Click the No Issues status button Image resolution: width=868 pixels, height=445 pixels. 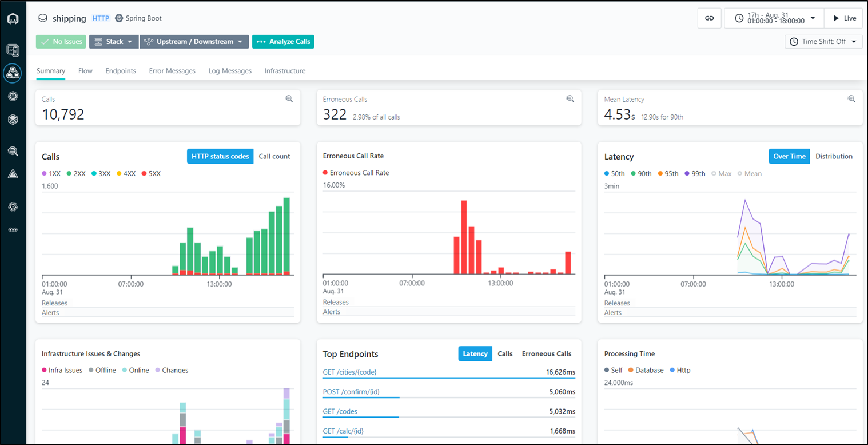tap(61, 42)
